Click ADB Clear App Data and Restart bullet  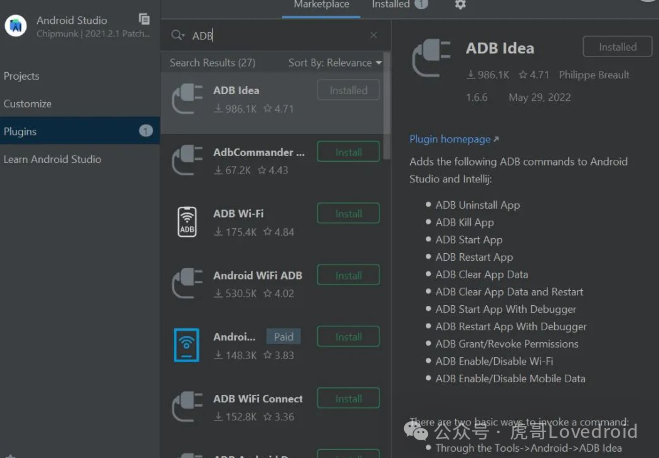tap(509, 292)
